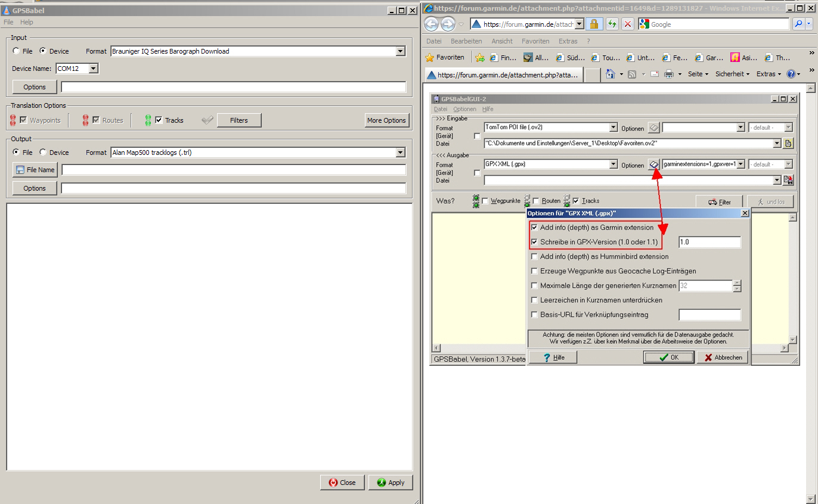Select the Input File radio button
Screen dimensions: 818x504
16,51
